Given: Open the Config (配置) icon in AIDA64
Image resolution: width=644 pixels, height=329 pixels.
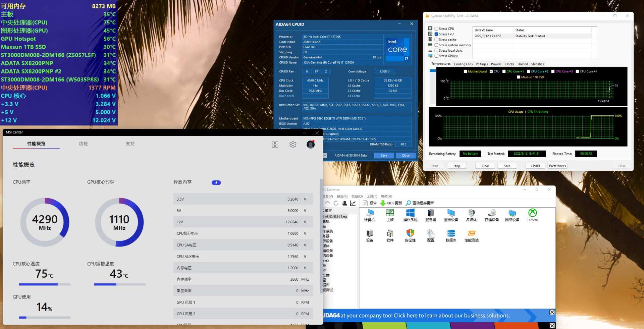Looking at the screenshot, I should tap(431, 236).
